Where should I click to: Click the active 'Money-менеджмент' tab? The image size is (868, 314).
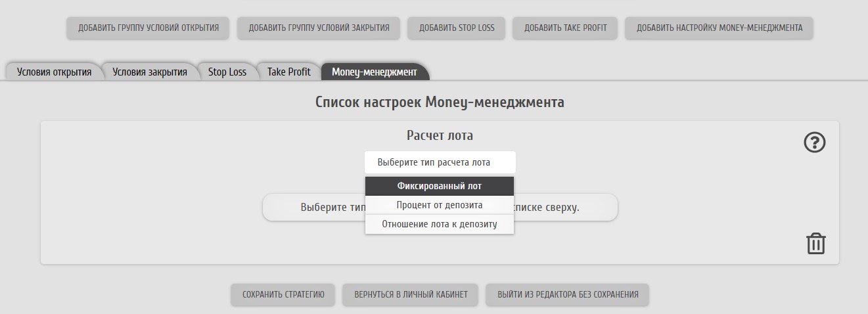pyautogui.click(x=375, y=72)
